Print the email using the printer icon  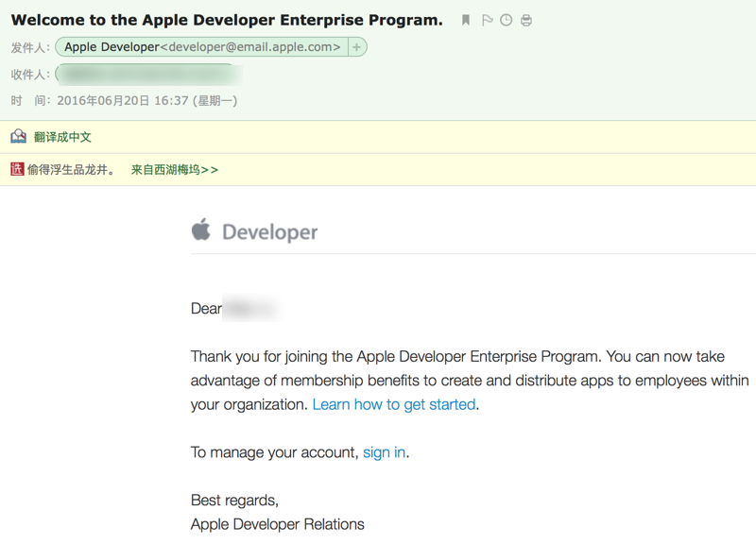click(526, 20)
